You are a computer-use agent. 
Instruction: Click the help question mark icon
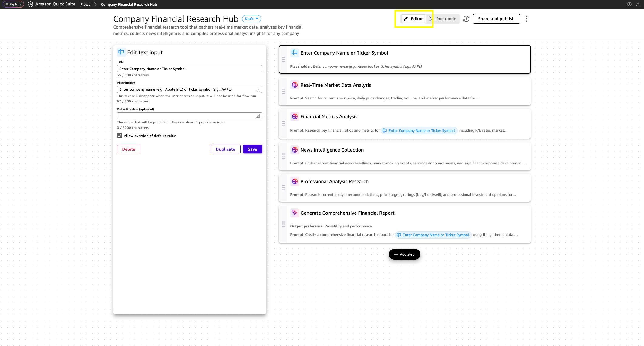click(x=629, y=4)
